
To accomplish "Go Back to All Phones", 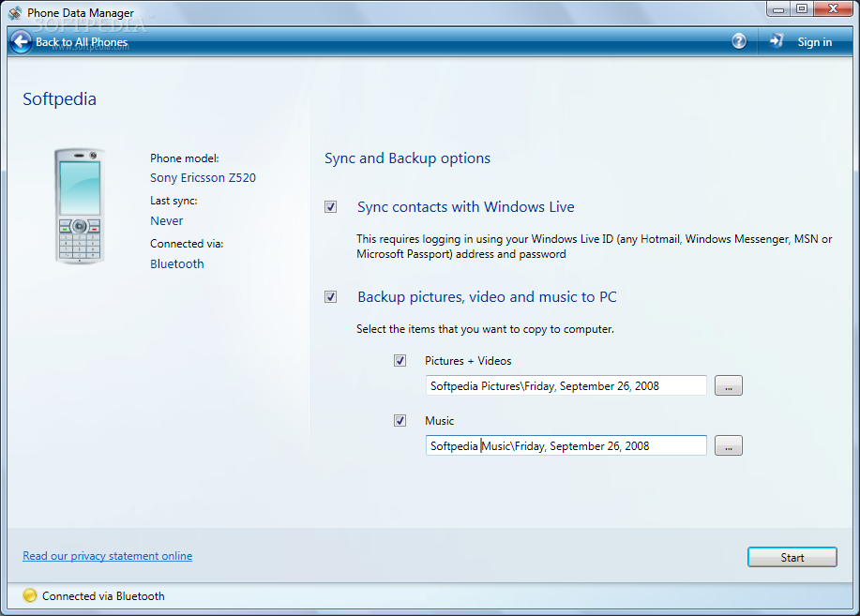I will (82, 42).
